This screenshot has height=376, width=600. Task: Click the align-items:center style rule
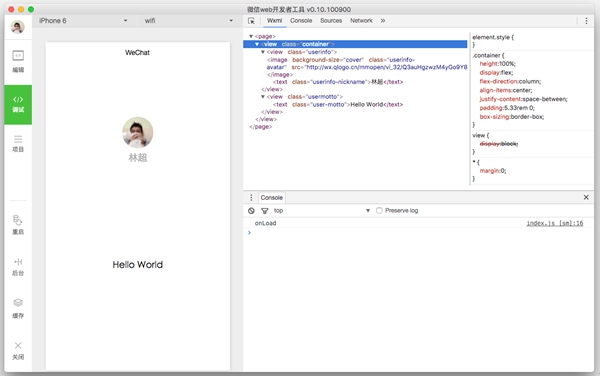[506, 90]
